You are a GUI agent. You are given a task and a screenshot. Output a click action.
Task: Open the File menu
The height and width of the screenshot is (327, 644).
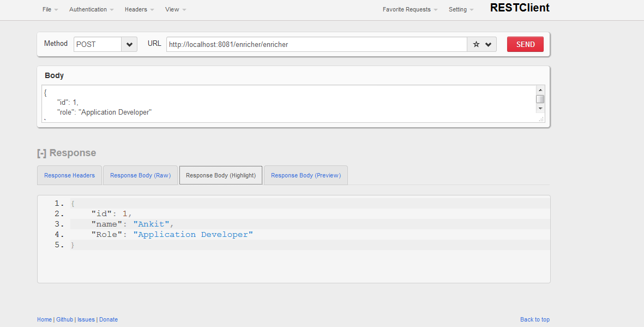coord(50,9)
